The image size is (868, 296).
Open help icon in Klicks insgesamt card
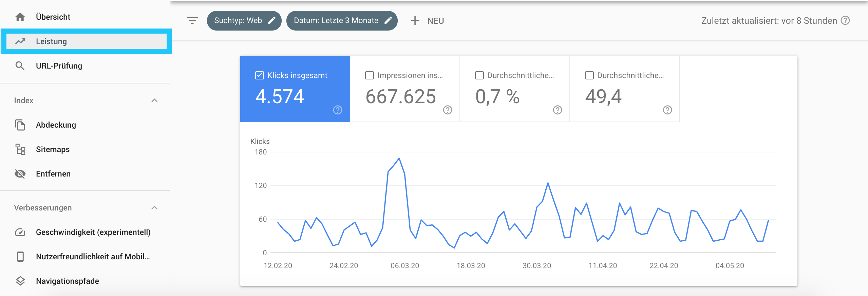[338, 110]
